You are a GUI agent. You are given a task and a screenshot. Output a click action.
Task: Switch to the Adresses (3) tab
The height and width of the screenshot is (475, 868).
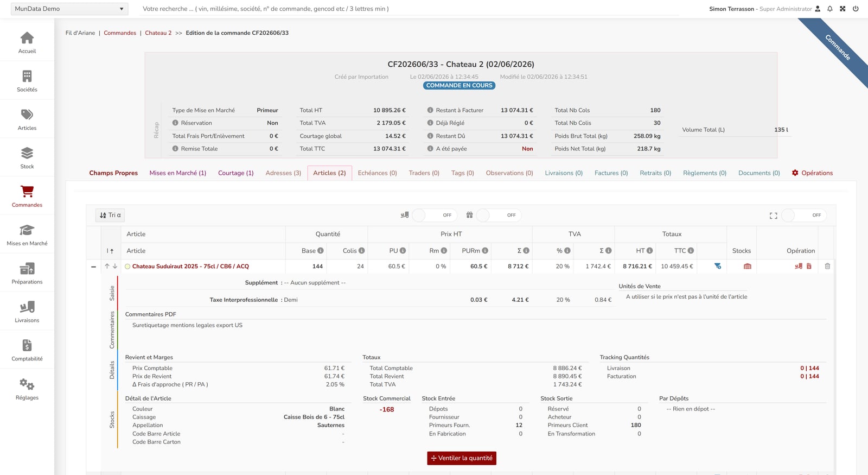tap(283, 173)
